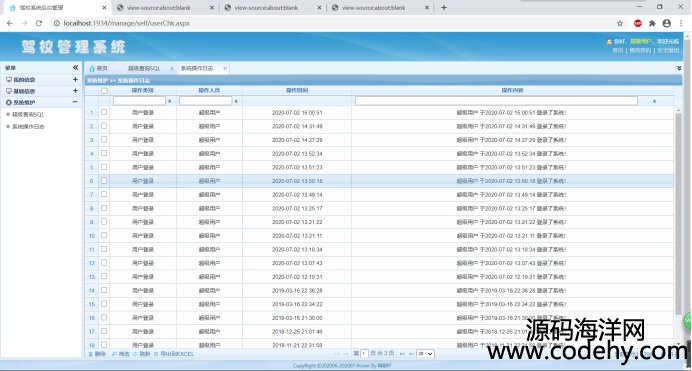Click the 操作内容 filter input field
Image resolution: width=692 pixels, height=371 pixels.
pos(496,101)
